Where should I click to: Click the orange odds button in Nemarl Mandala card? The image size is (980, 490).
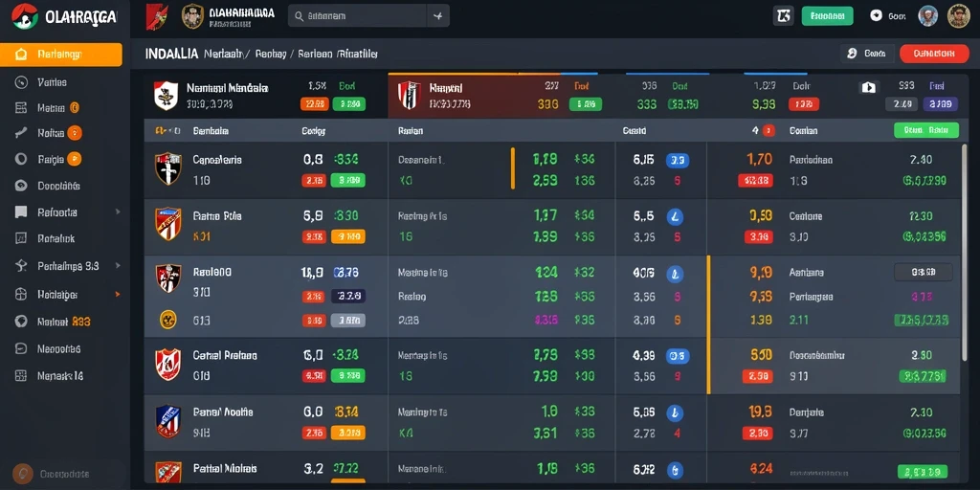pos(314,104)
